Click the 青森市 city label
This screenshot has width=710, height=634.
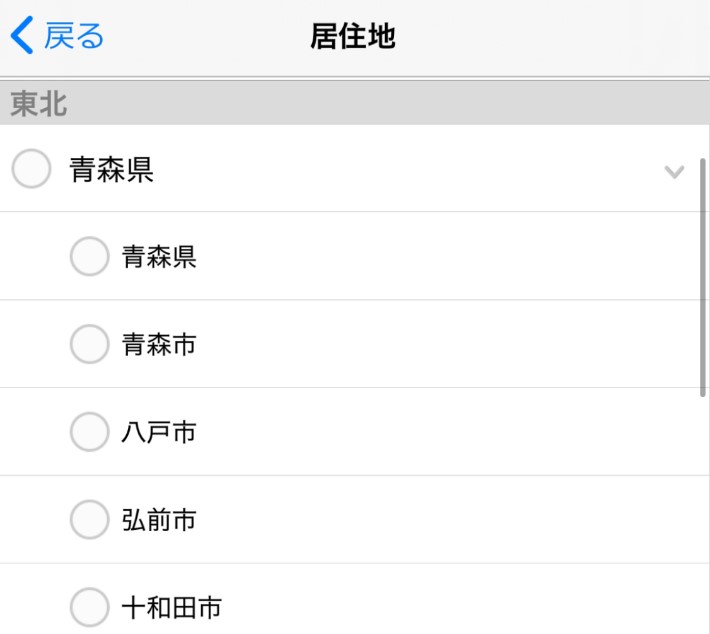point(158,345)
